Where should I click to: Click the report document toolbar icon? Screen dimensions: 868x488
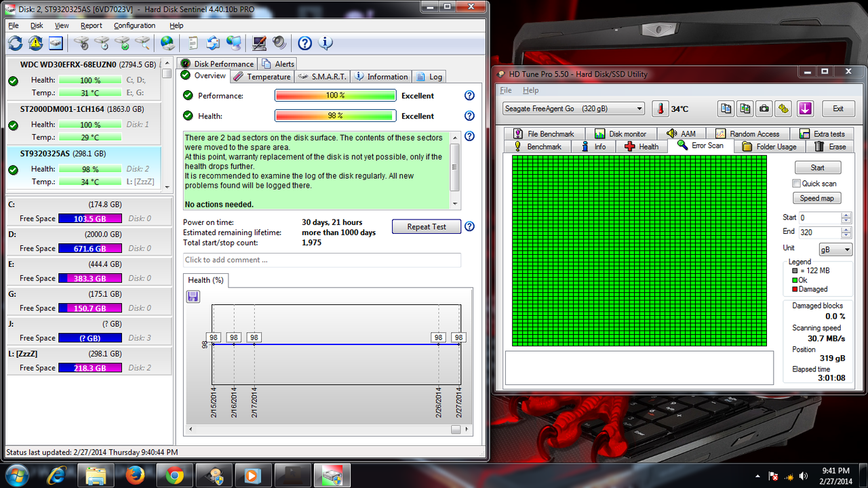pos(193,43)
